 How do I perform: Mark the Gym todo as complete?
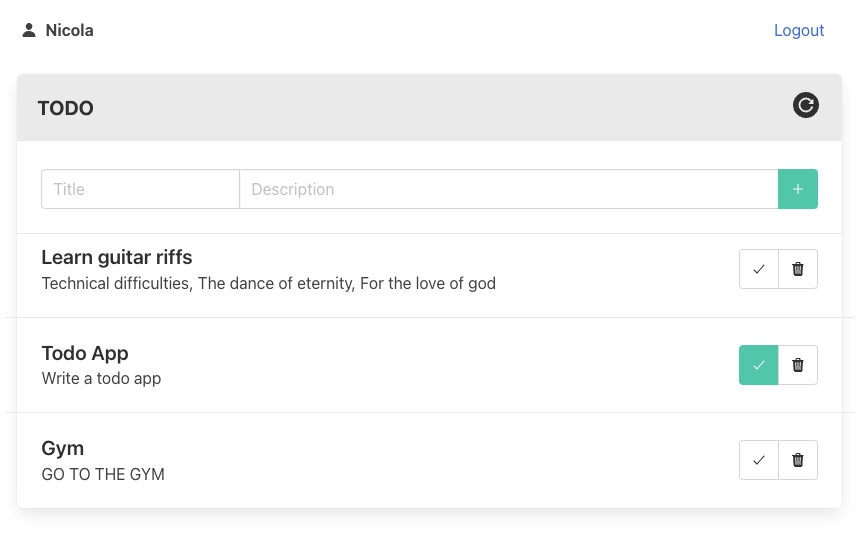point(758,460)
